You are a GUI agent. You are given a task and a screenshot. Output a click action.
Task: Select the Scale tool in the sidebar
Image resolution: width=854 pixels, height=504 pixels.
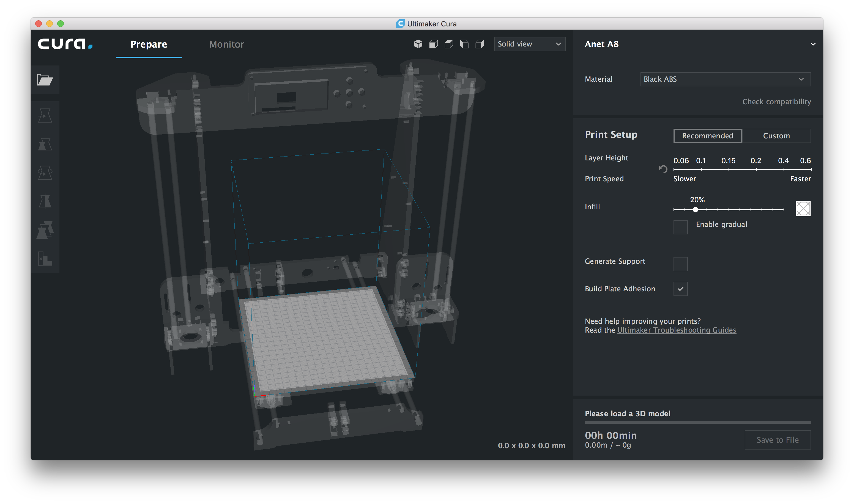(45, 144)
